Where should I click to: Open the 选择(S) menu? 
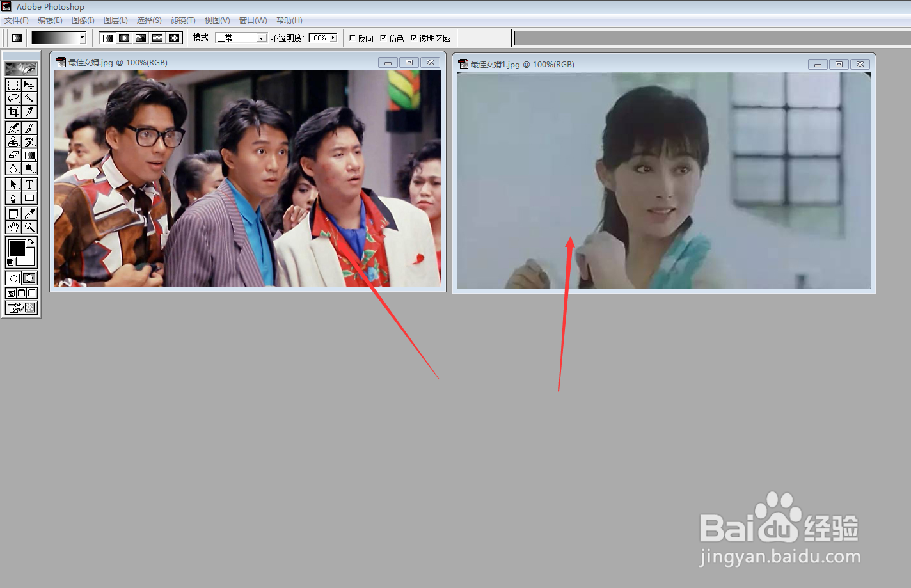click(149, 20)
